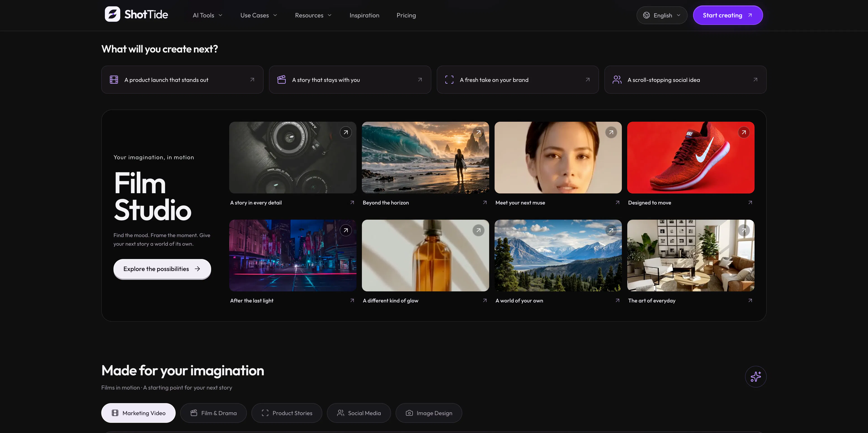Click arrow beside 'A world of your own'

(617, 300)
